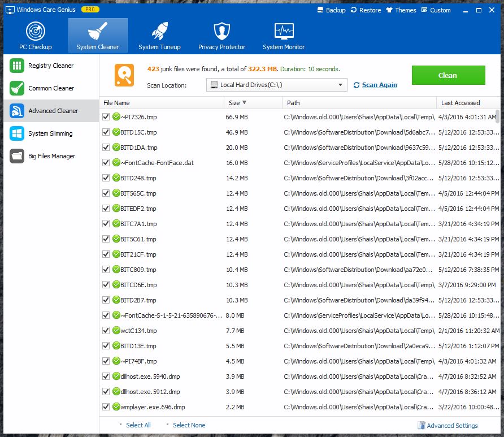
Task: Sort by the Size column header
Action: (253, 103)
